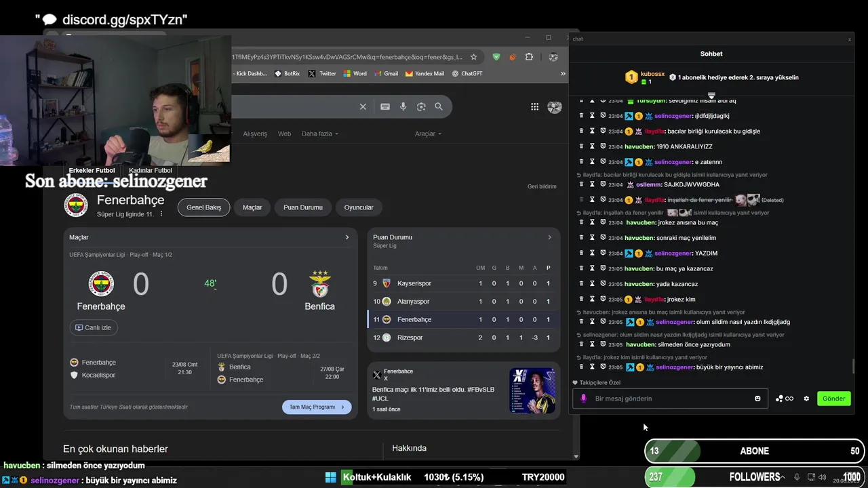Show the hidden bookmarks overflow chevron
Viewport: 868px width, 488px height.
tap(563, 73)
